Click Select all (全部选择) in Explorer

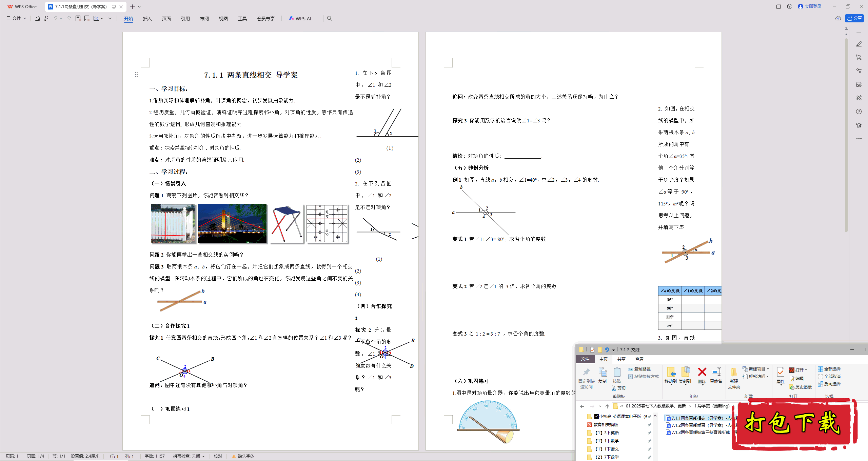(x=829, y=369)
